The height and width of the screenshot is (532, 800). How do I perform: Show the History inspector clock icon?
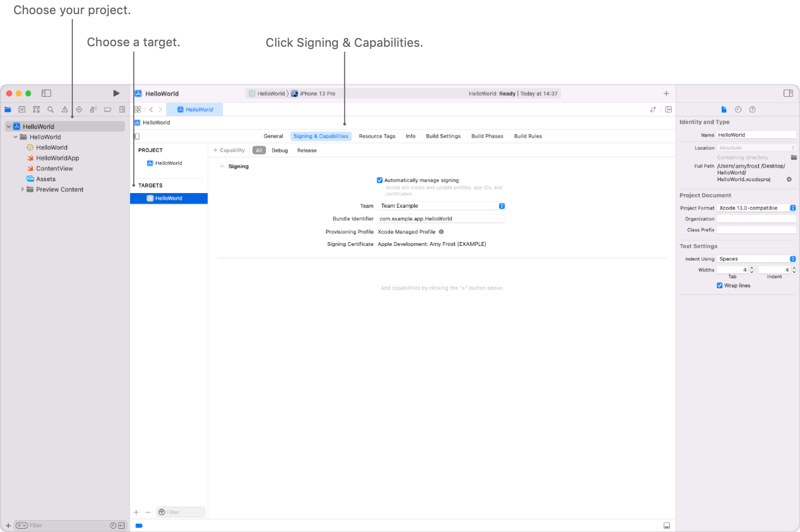(738, 109)
